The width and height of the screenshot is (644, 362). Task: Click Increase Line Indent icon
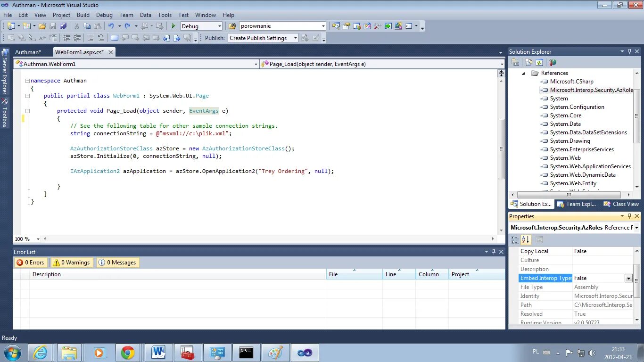pyautogui.click(x=77, y=38)
